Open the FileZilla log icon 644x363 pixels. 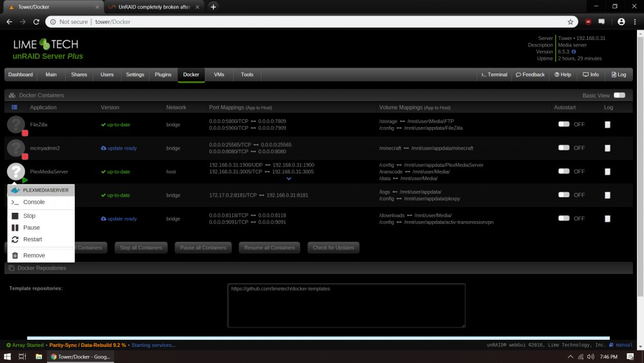[x=607, y=124]
